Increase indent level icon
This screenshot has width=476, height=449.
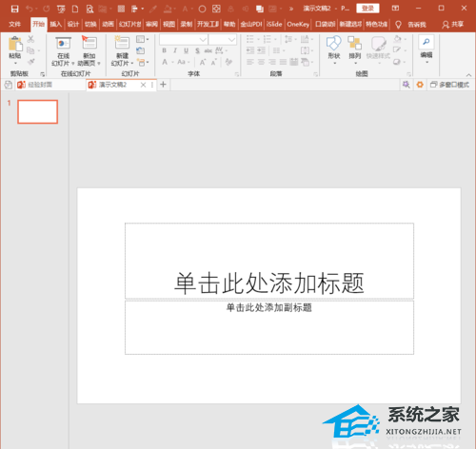click(x=261, y=50)
